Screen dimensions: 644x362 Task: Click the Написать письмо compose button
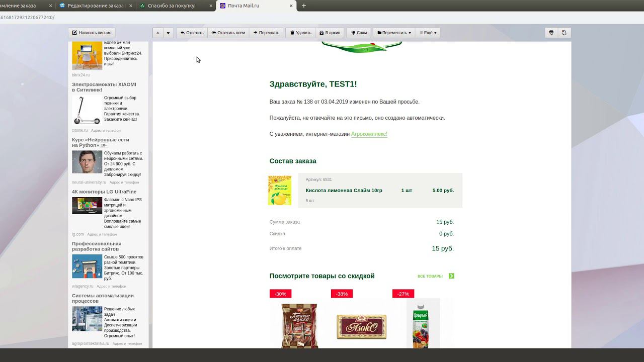click(x=92, y=33)
